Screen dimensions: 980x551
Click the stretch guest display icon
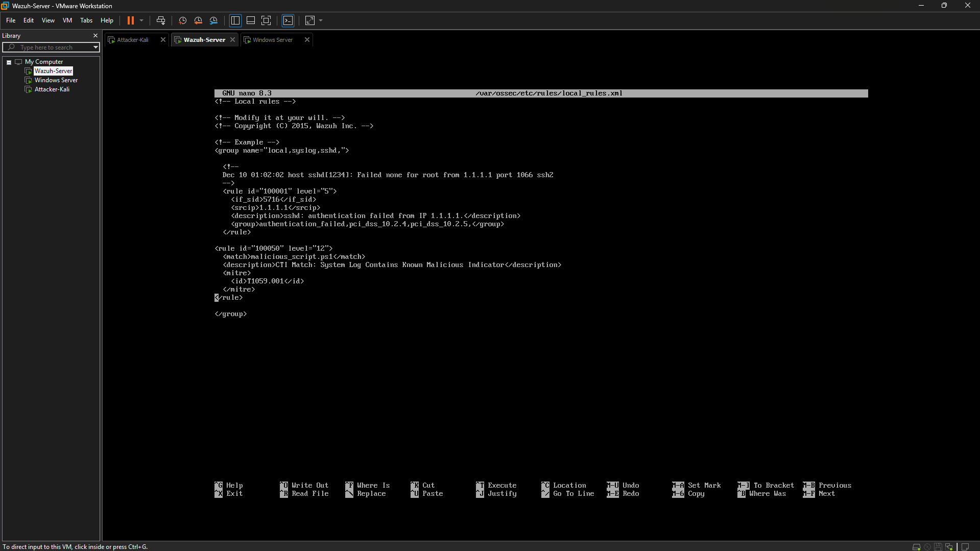click(310, 20)
